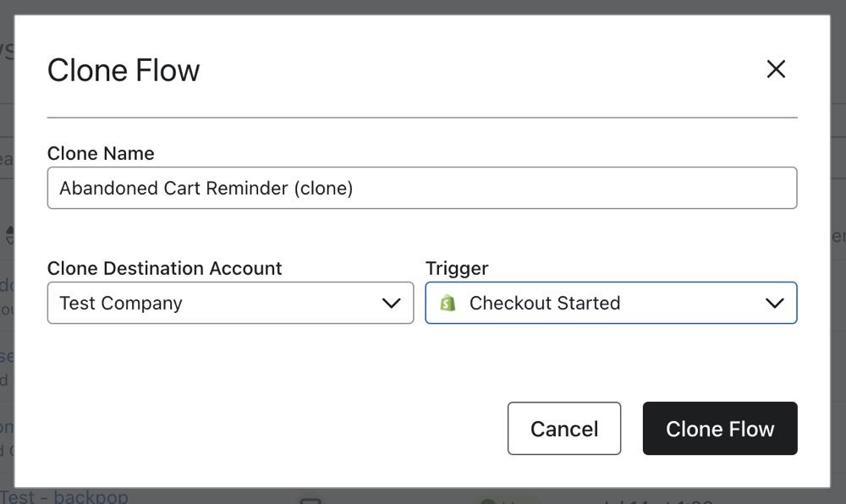The height and width of the screenshot is (504, 846).
Task: Click the envelope icon in the dimmed row below
Action: 311,500
